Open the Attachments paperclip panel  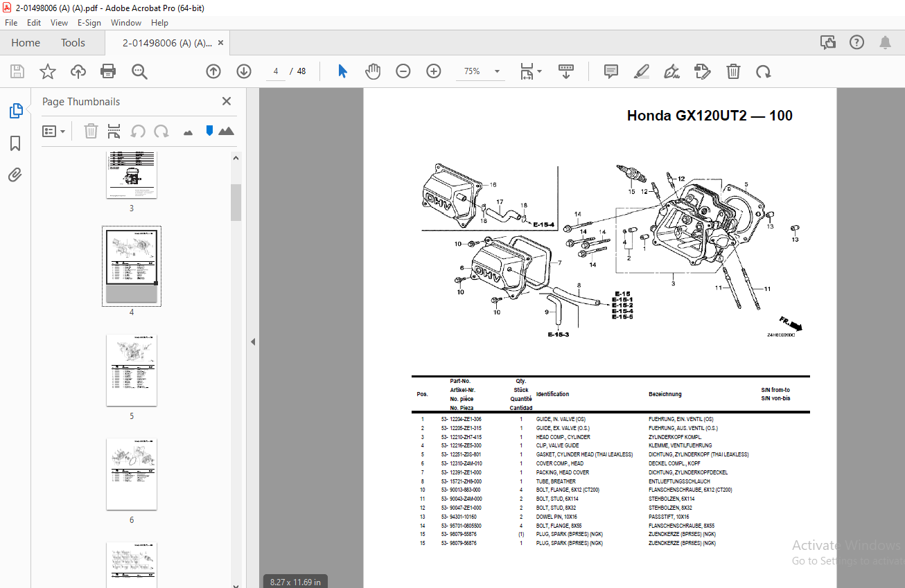(15, 175)
